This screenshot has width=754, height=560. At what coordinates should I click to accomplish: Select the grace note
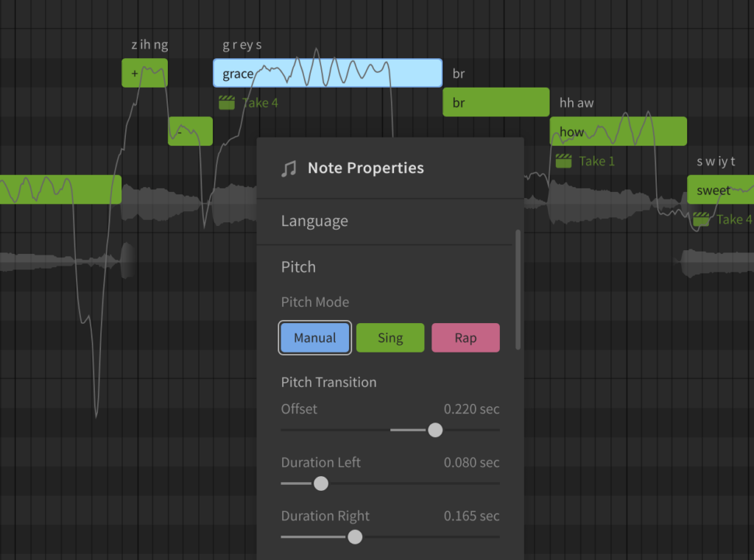click(x=328, y=73)
